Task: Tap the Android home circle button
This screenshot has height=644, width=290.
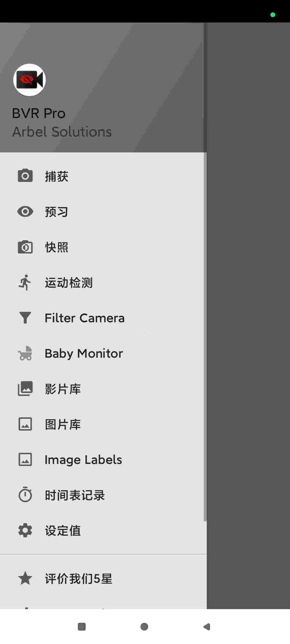Action: (144, 627)
